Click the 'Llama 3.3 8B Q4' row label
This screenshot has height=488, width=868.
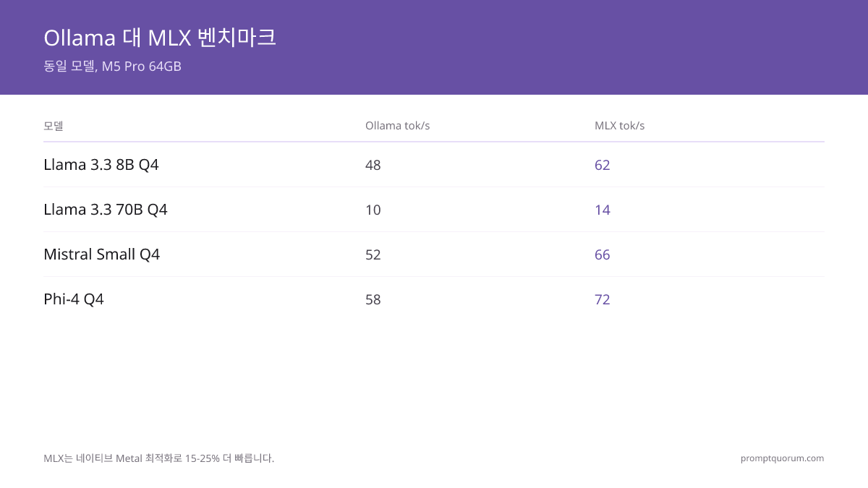tap(101, 165)
